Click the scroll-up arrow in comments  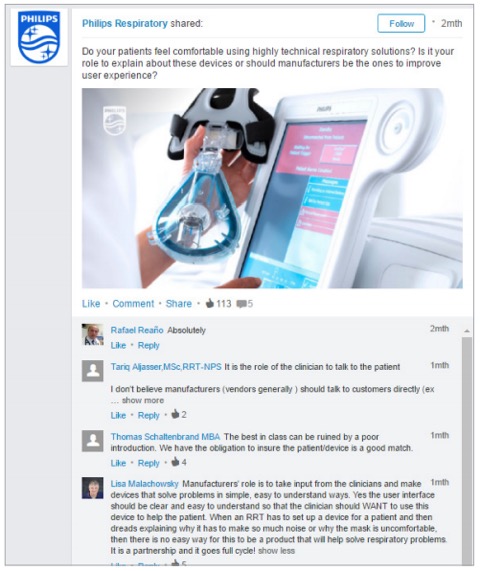click(x=467, y=331)
